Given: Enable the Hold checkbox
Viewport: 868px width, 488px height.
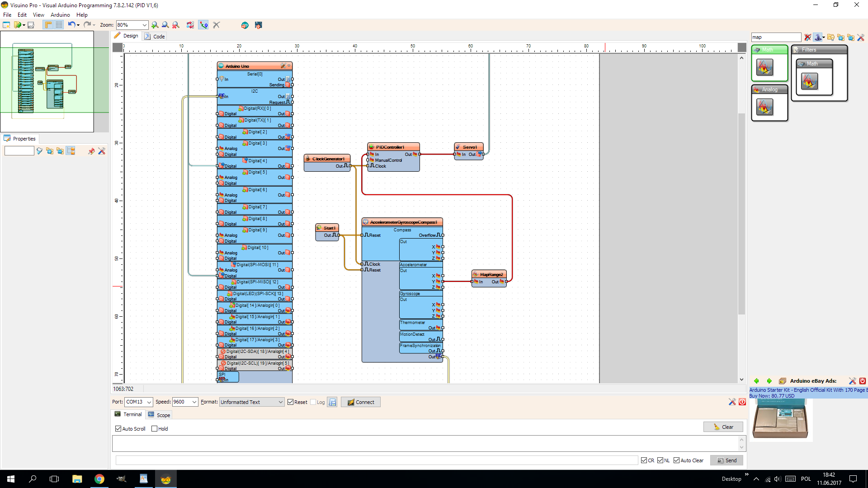Looking at the screenshot, I should pos(155,429).
